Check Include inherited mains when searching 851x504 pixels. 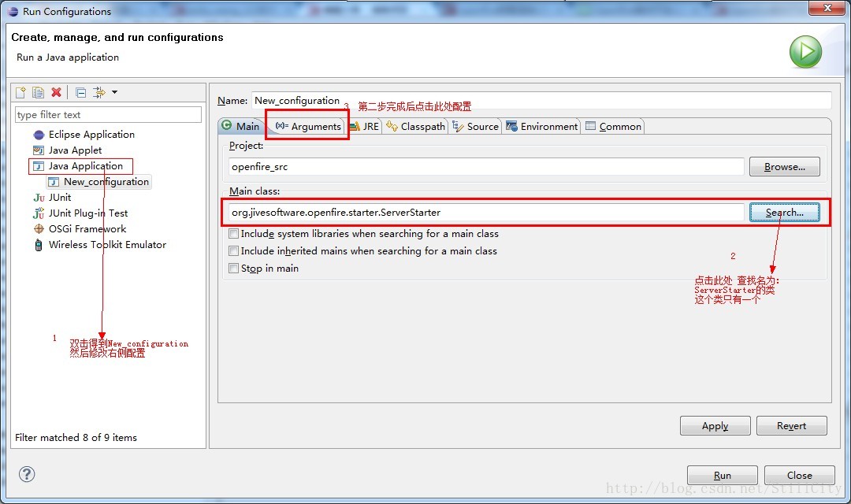(233, 251)
